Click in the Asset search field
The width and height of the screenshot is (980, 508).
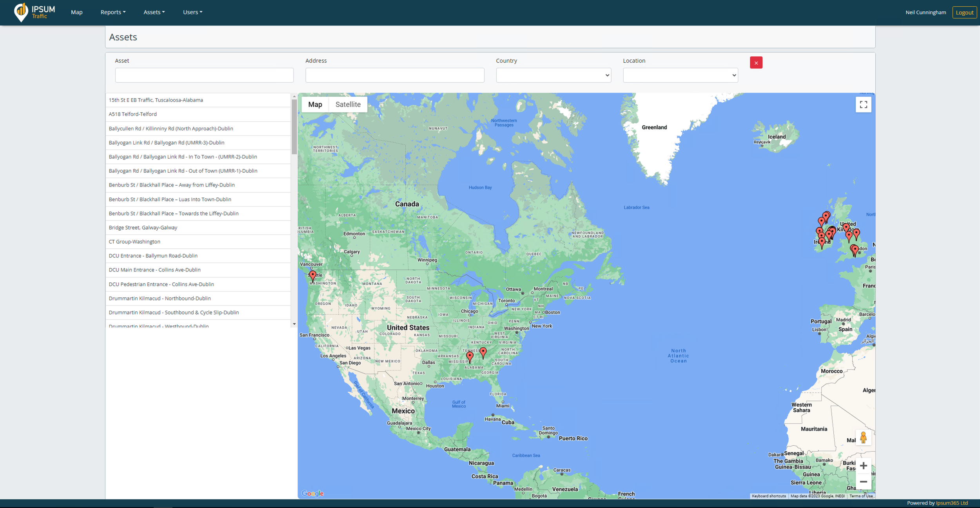[204, 75]
